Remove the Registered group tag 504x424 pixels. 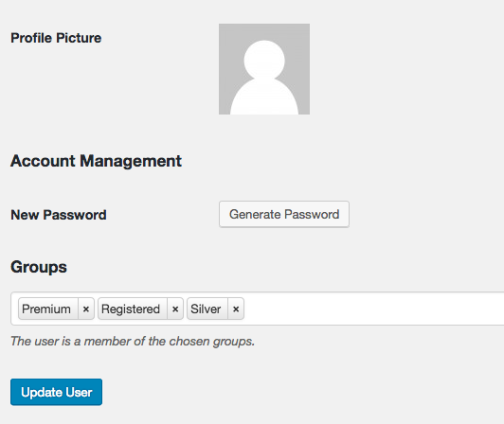pos(175,309)
